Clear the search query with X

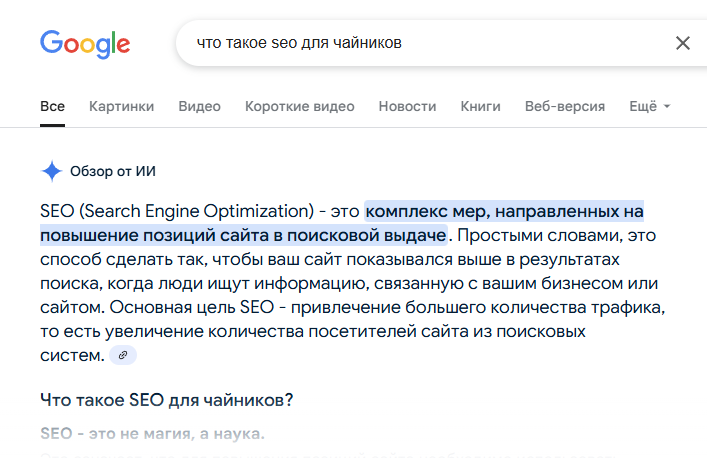click(x=683, y=43)
